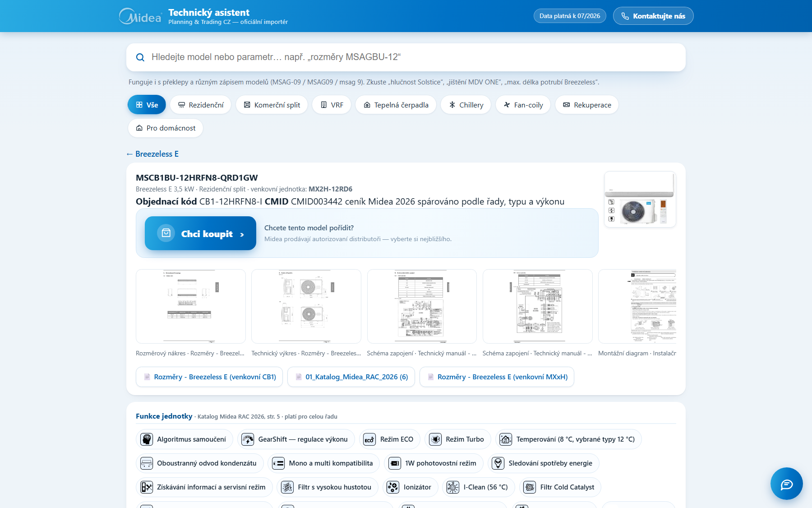Open the Montážní diagram thumbnail
Image resolution: width=812 pixels, height=508 pixels.
(637, 306)
